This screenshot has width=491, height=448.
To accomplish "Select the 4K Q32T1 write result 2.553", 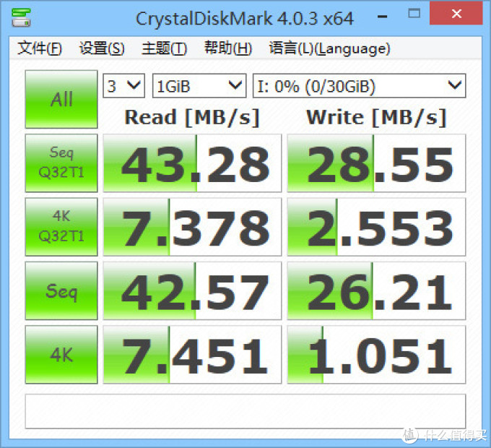I will tap(376, 227).
